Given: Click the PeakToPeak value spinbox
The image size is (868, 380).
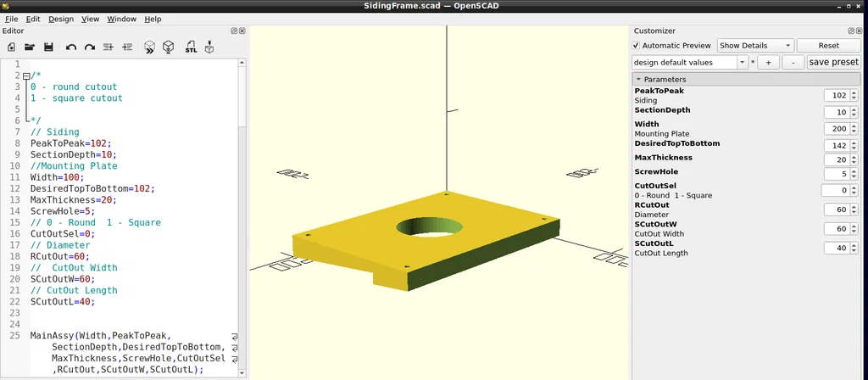Looking at the screenshot, I should tap(840, 95).
